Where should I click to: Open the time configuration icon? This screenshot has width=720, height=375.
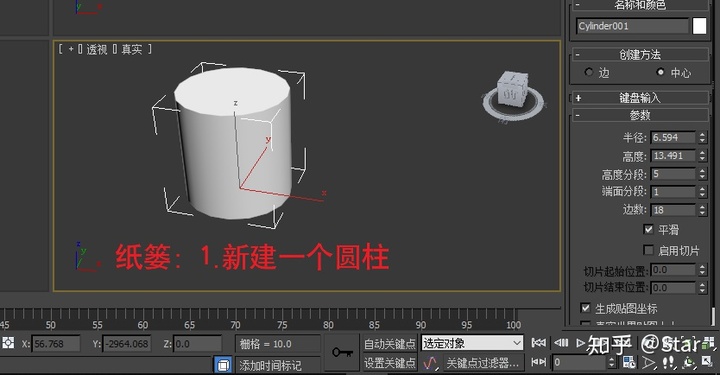coord(629,362)
